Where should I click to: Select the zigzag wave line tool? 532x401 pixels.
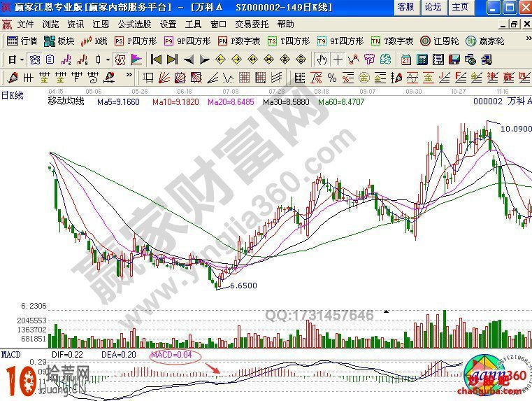(229, 78)
